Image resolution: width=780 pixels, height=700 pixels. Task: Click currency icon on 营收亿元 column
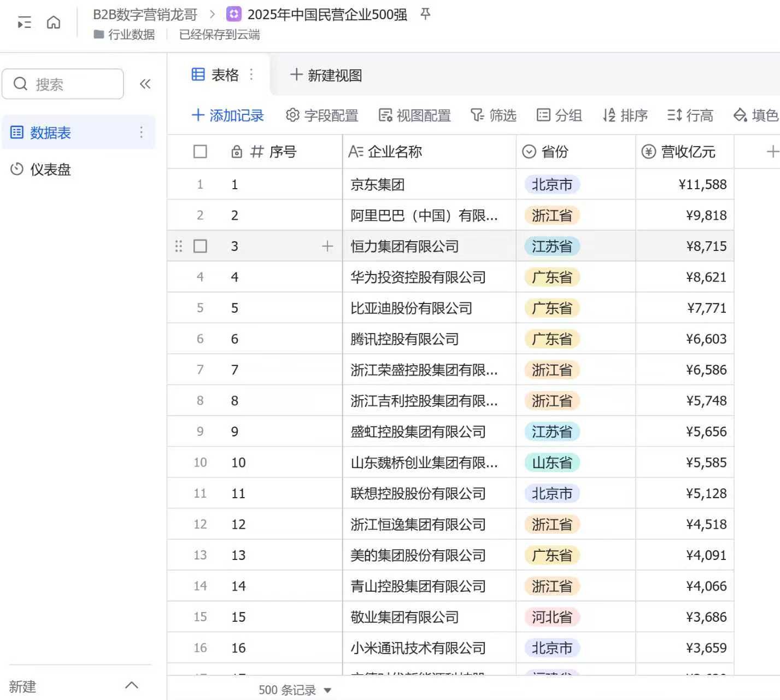[648, 151]
